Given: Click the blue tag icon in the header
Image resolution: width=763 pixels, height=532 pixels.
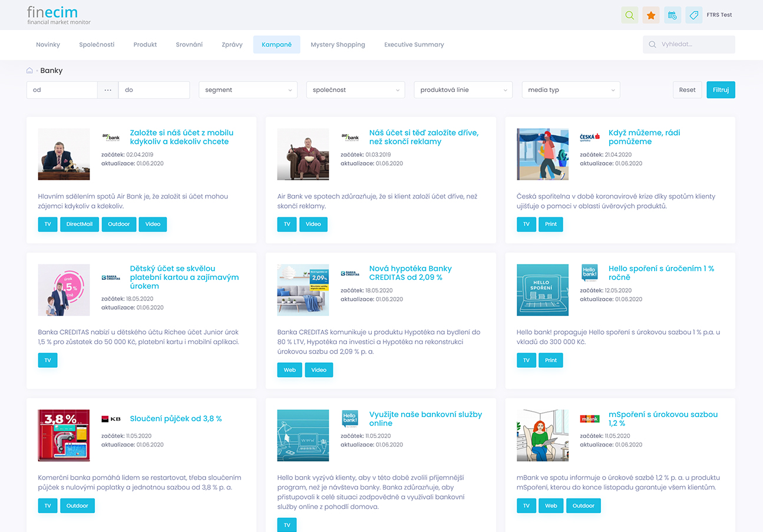Looking at the screenshot, I should pos(694,15).
